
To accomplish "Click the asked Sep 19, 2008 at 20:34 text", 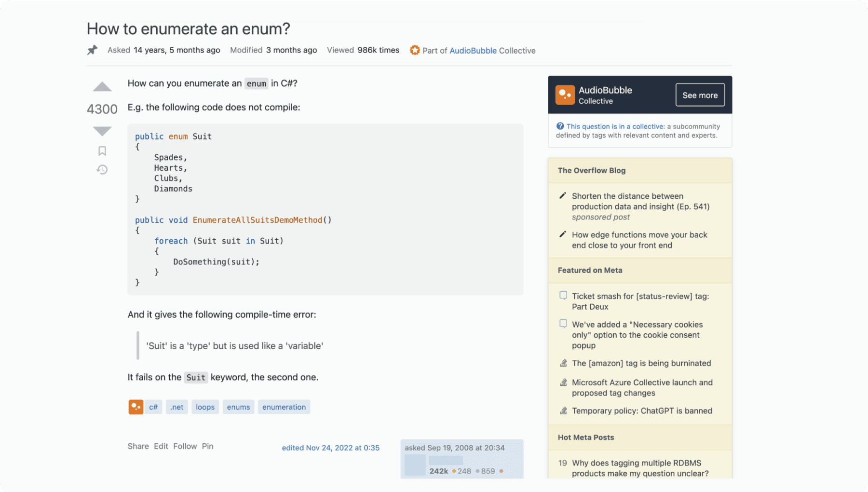I will coord(455,448).
